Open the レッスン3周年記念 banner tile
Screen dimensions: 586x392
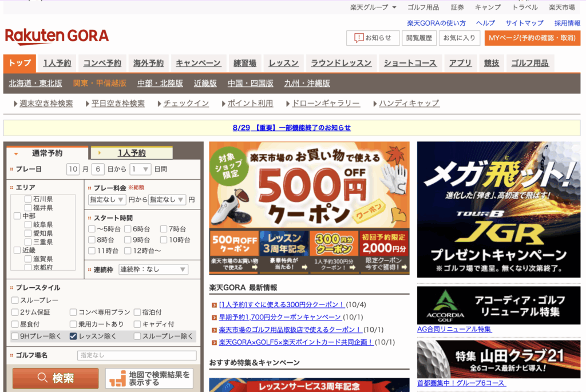click(x=283, y=251)
